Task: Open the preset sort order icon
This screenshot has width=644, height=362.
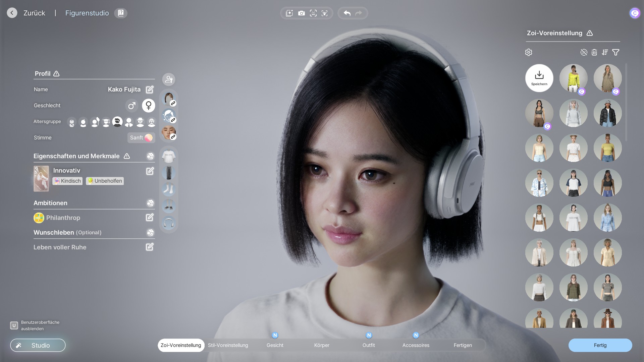Action: coord(605,52)
